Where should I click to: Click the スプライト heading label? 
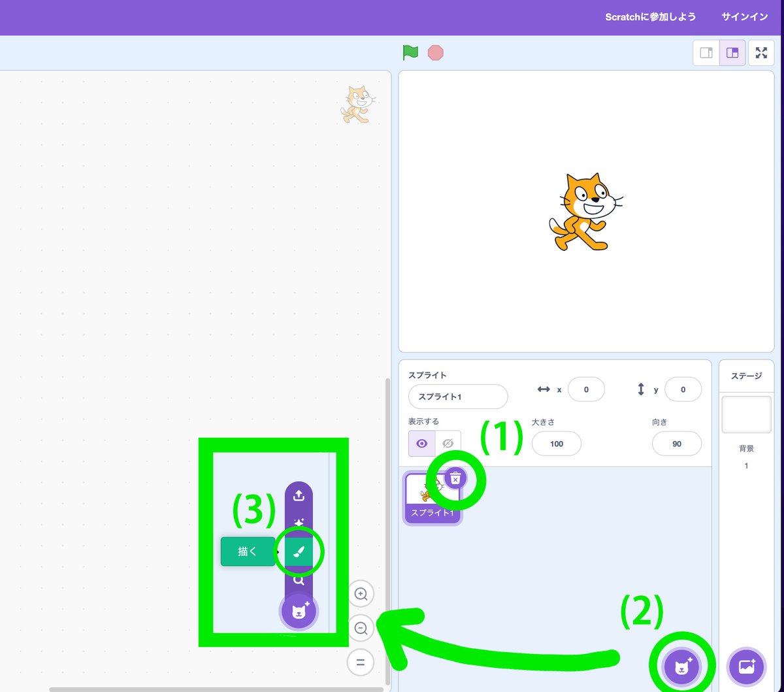point(427,375)
